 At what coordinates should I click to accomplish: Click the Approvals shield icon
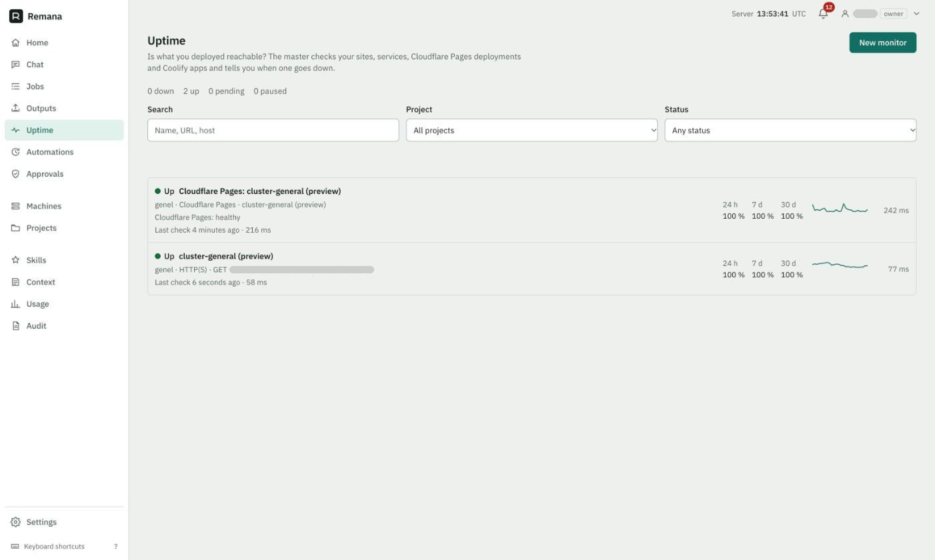pyautogui.click(x=15, y=174)
